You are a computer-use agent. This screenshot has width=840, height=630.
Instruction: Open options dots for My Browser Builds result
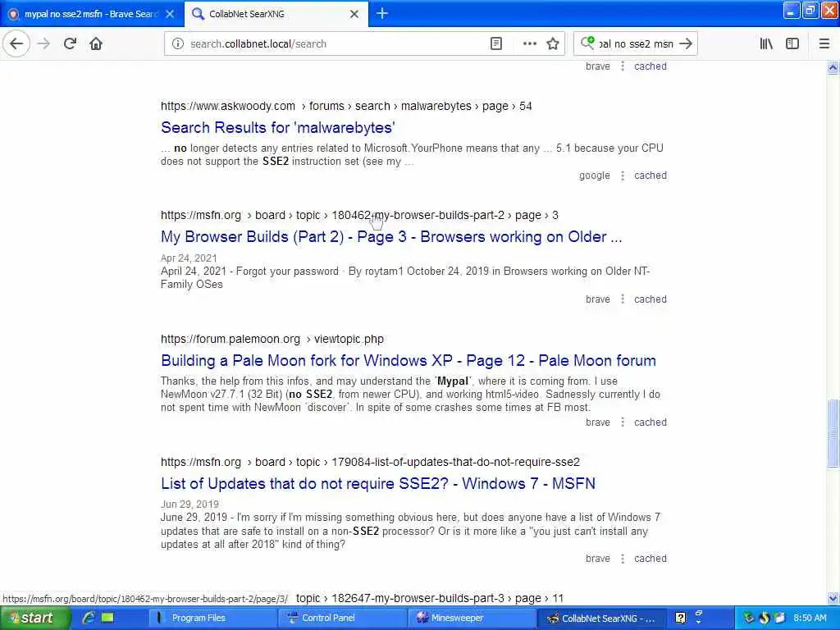(x=623, y=299)
